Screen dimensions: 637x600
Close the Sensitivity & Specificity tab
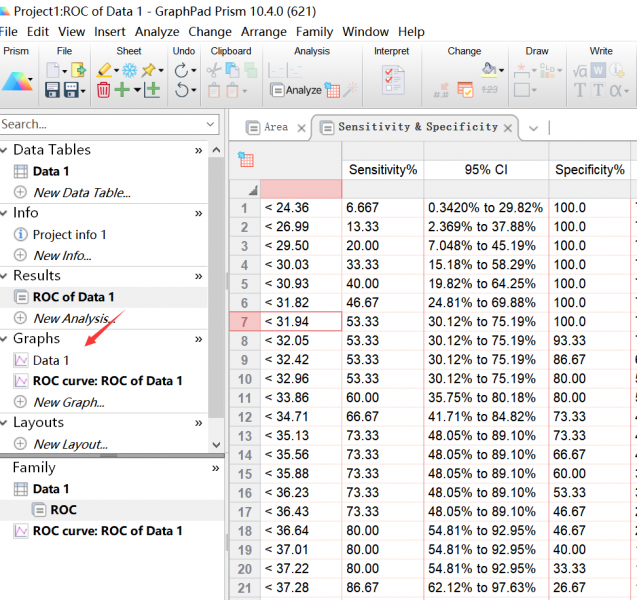pyautogui.click(x=507, y=128)
